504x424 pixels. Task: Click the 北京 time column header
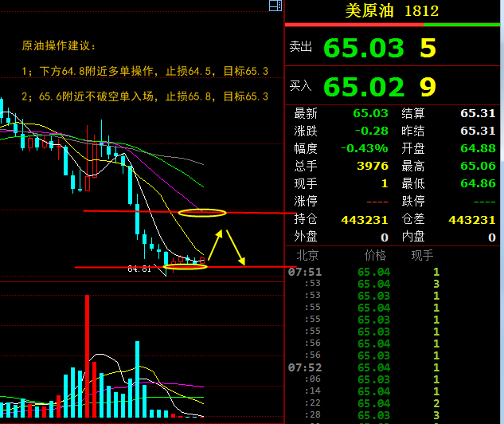point(307,256)
